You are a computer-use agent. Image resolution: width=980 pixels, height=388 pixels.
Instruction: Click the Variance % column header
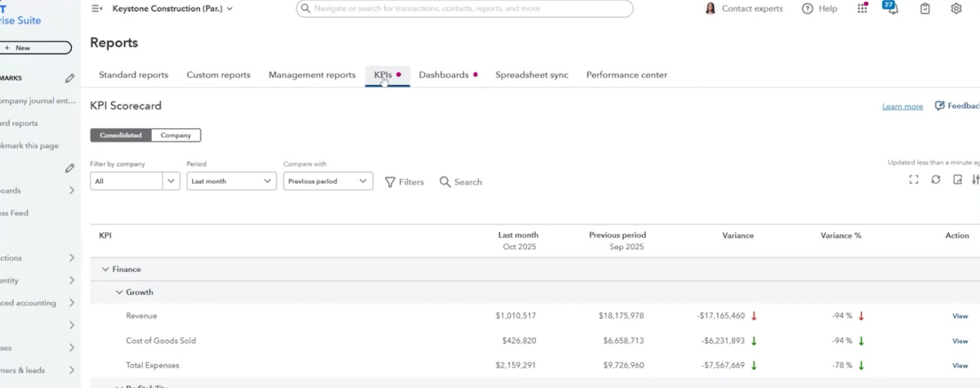[x=841, y=235]
